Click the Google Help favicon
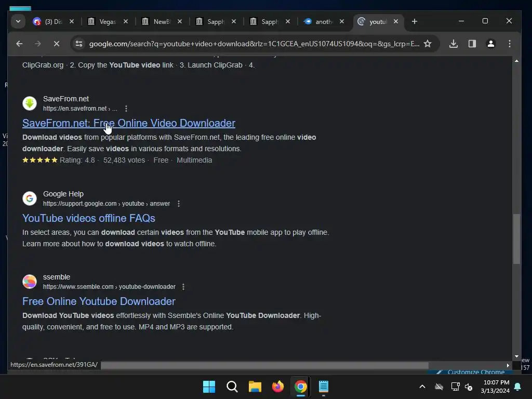Image resolution: width=532 pixels, height=399 pixels. tap(30, 198)
